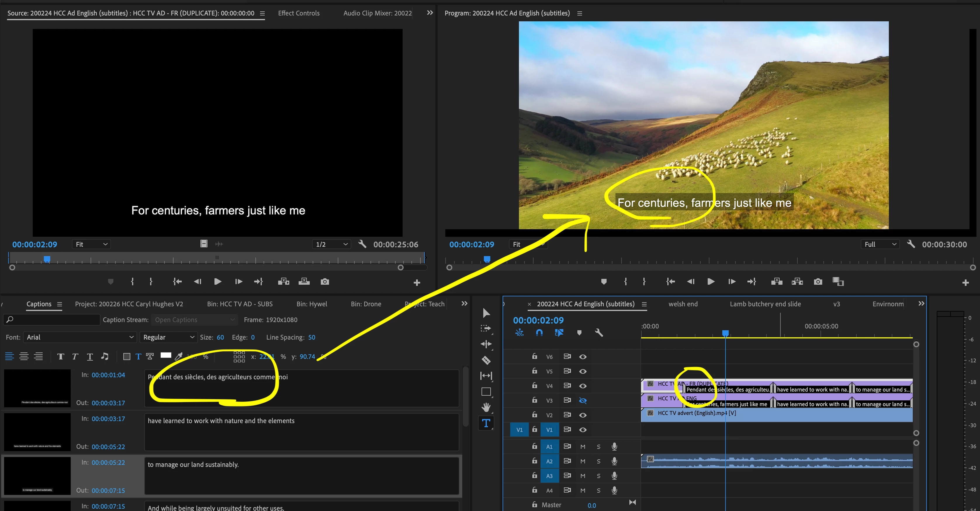Open timeline display settings wrench
The width and height of the screenshot is (980, 511).
tap(598, 333)
